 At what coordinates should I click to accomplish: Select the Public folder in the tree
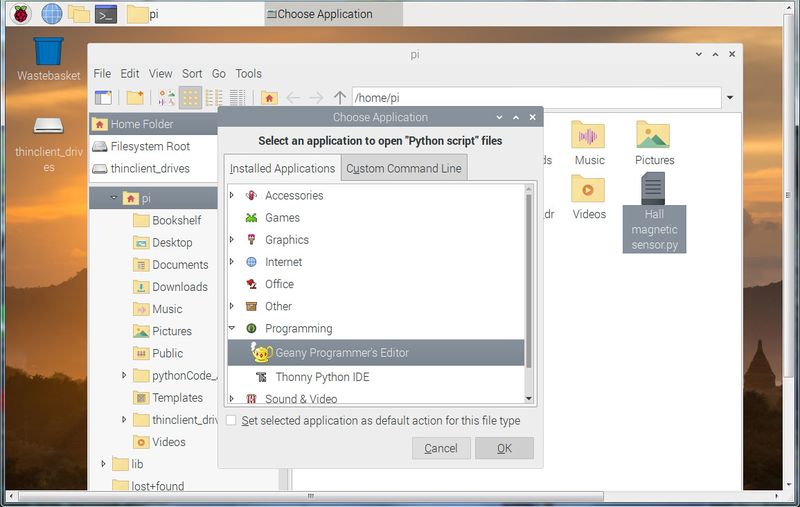click(x=158, y=353)
